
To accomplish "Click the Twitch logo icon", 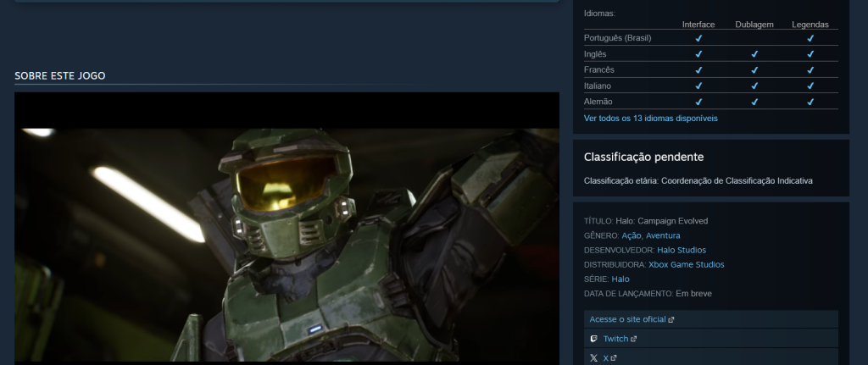I will tap(593, 339).
